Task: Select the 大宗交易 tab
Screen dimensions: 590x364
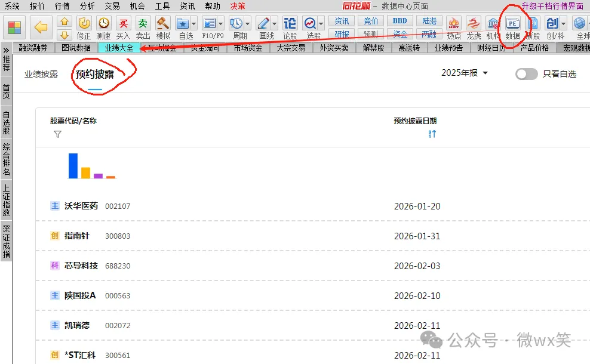Action: [291, 48]
